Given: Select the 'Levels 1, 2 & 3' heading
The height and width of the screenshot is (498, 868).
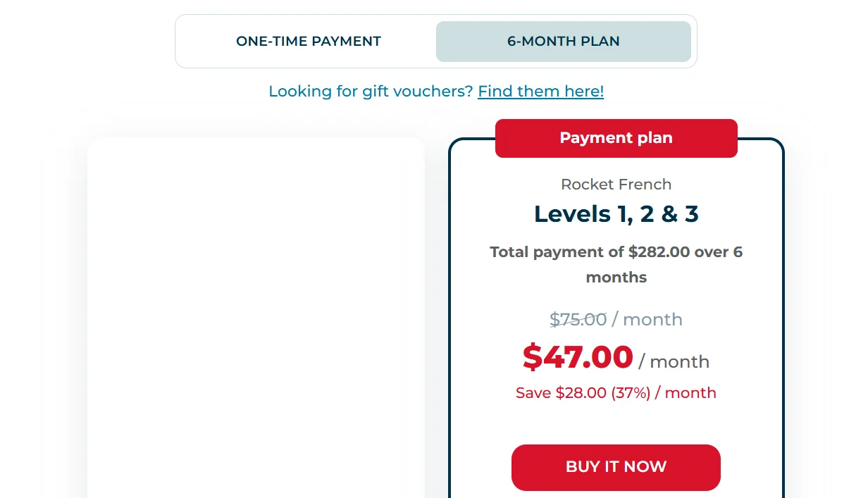Looking at the screenshot, I should [x=616, y=213].
